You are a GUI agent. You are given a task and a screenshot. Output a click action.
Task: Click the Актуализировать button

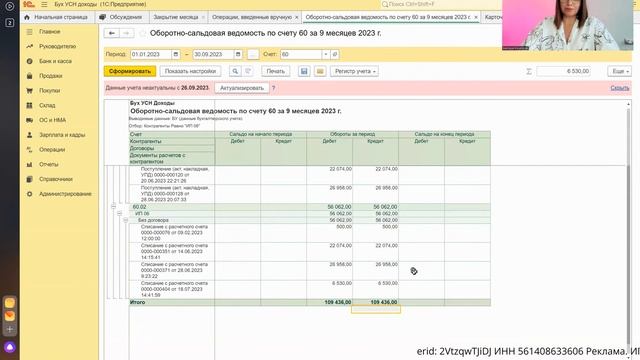(x=242, y=88)
